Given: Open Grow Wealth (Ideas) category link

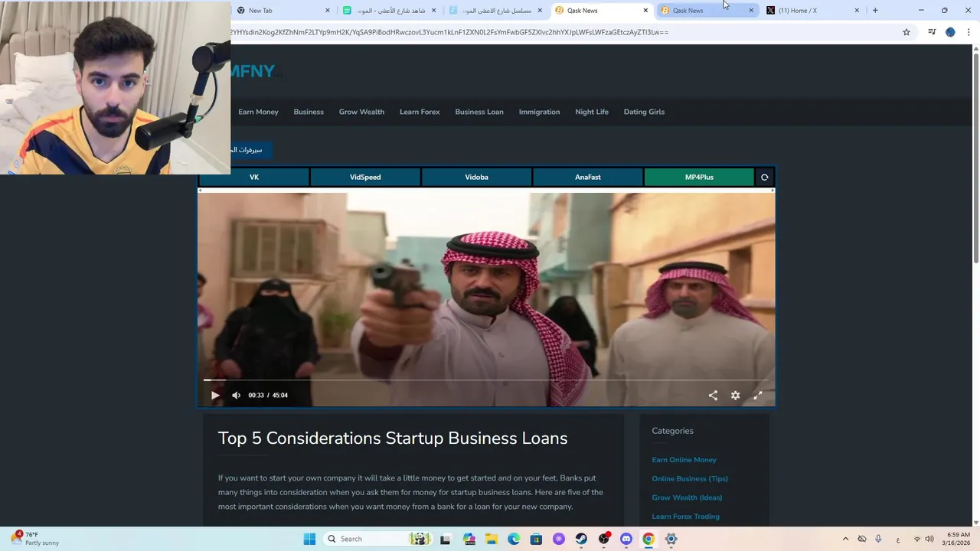Looking at the screenshot, I should pyautogui.click(x=687, y=497).
